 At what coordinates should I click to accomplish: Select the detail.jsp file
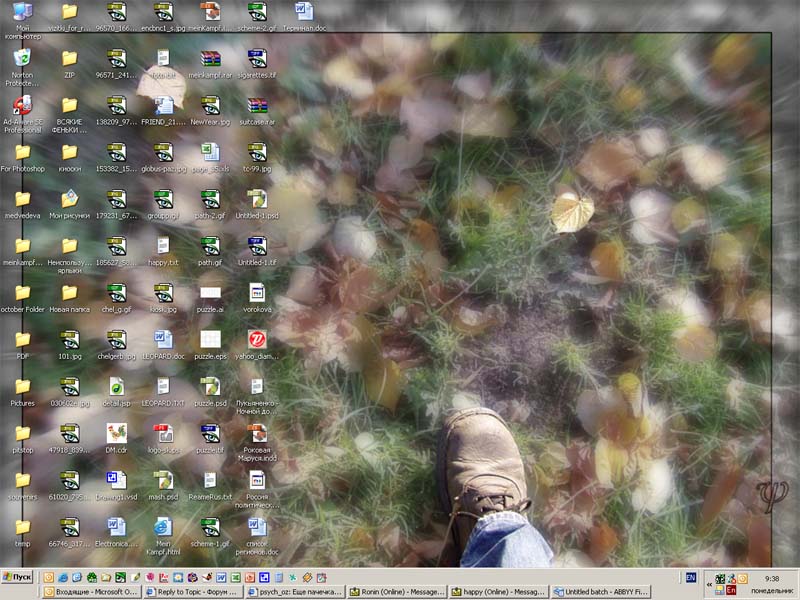(116, 393)
